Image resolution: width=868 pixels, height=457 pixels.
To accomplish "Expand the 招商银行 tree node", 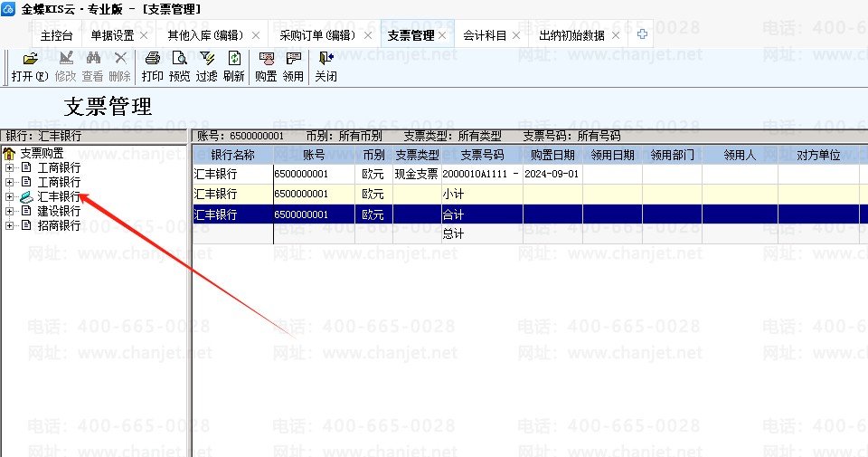I will click(x=10, y=225).
